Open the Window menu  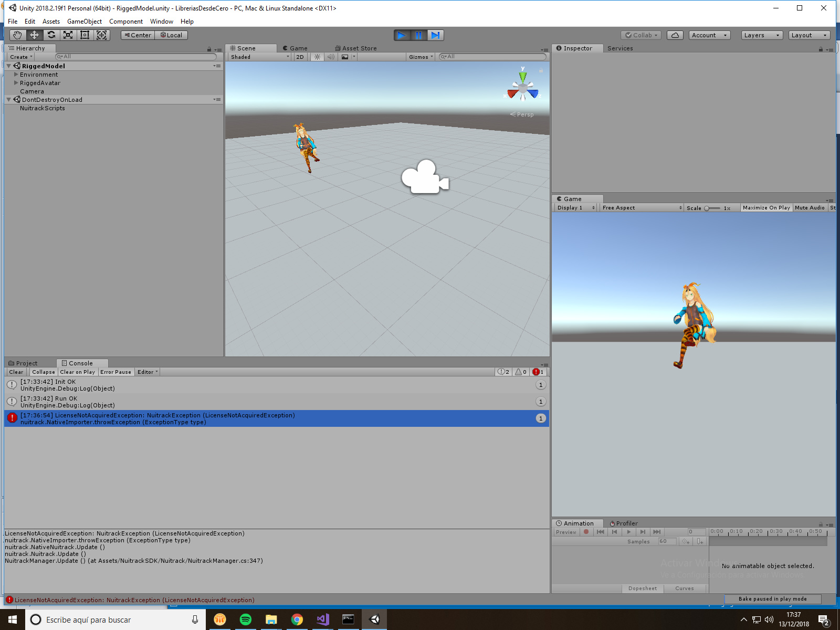tap(162, 22)
